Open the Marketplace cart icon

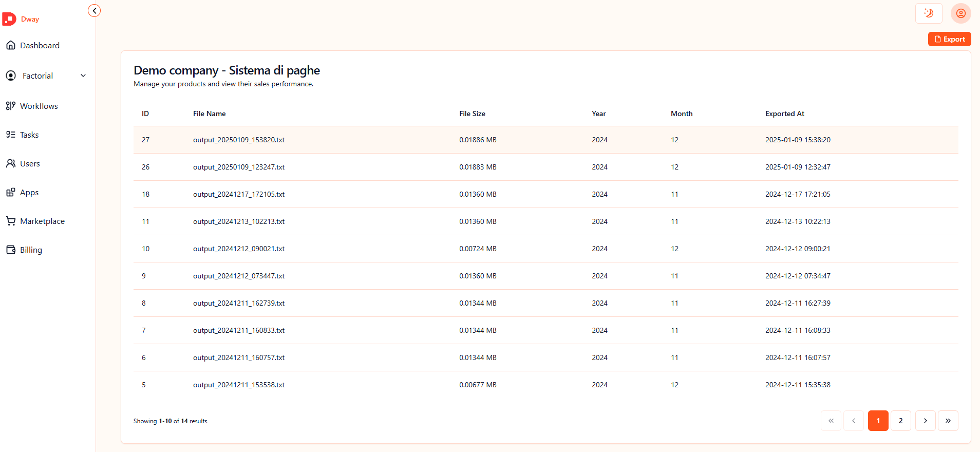click(x=11, y=221)
